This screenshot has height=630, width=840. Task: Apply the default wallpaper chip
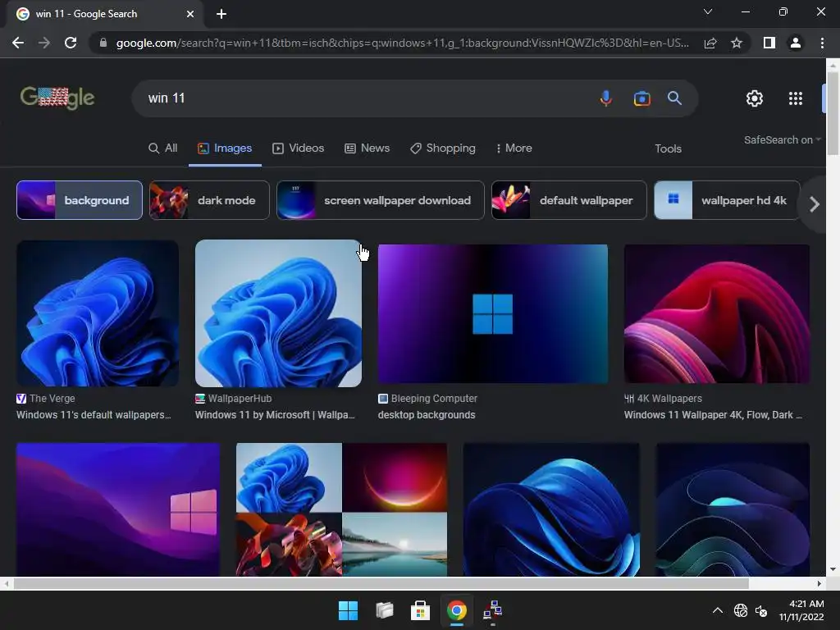coord(569,200)
